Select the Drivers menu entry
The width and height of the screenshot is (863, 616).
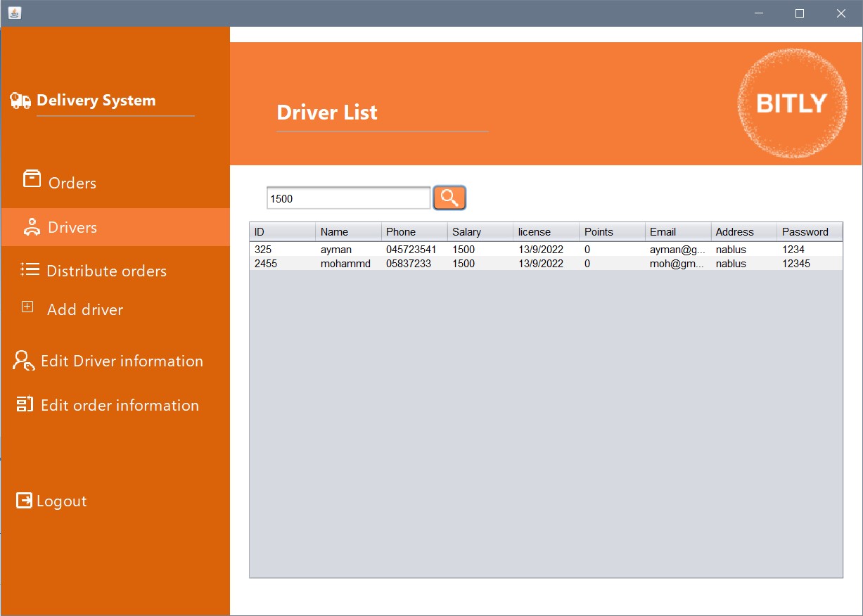click(72, 227)
